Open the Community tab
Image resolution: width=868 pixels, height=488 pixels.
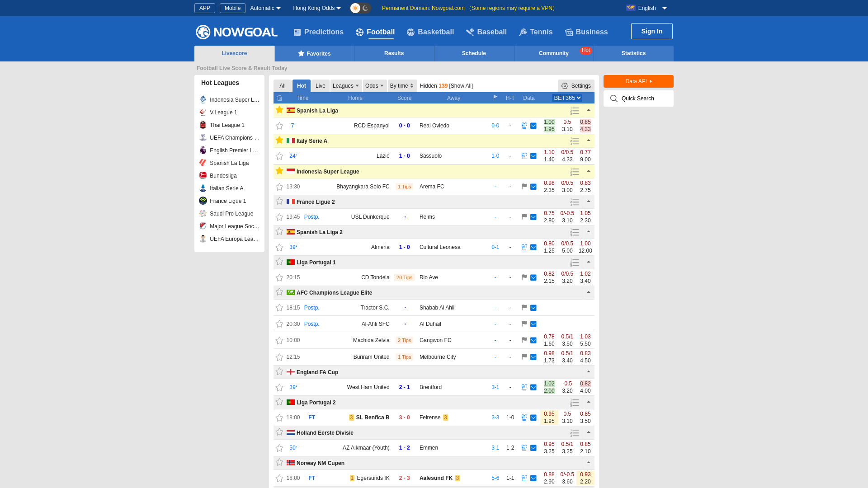point(554,53)
